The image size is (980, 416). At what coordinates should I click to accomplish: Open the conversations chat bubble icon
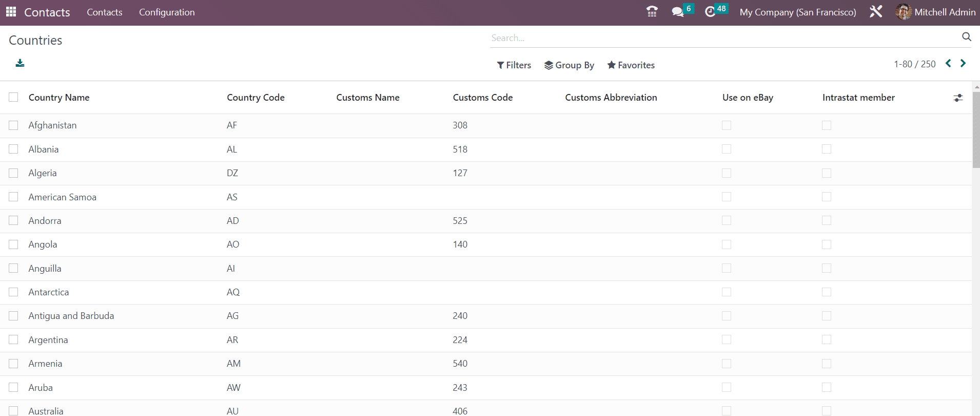pyautogui.click(x=678, y=12)
